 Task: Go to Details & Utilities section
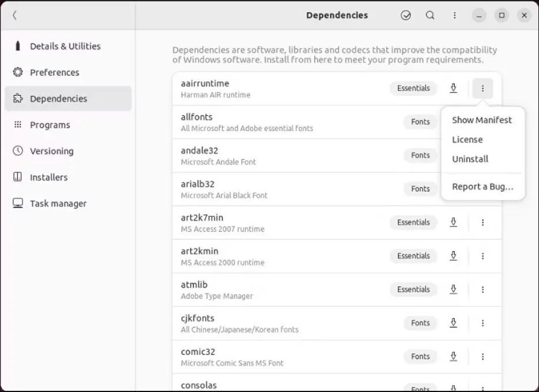65,46
